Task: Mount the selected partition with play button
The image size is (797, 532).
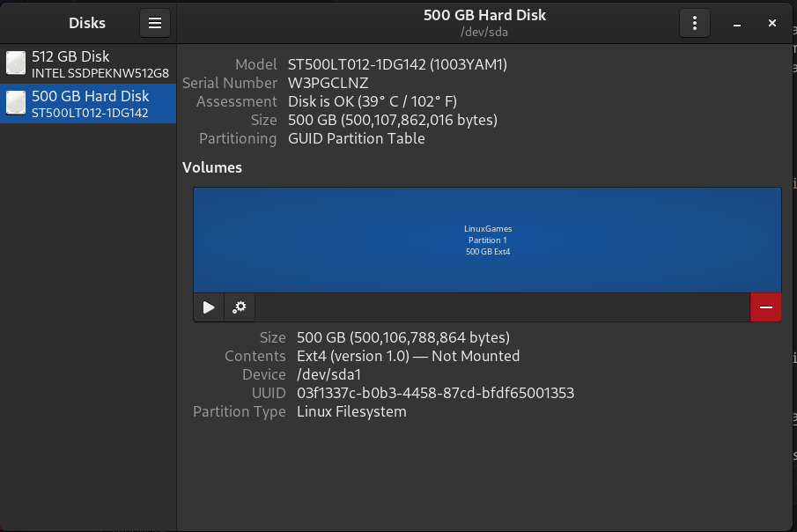Action: [209, 307]
